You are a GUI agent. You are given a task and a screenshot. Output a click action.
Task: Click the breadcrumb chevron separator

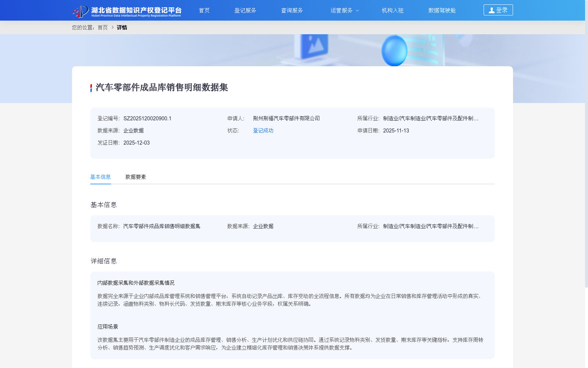tap(112, 27)
